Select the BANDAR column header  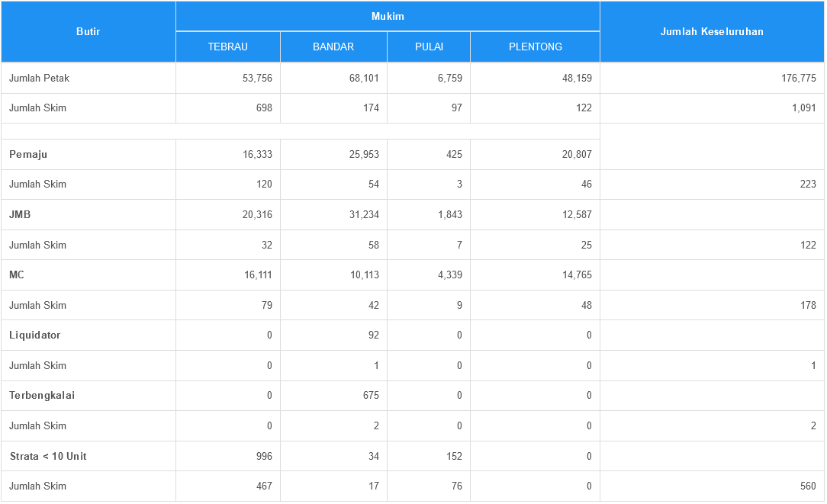(333, 47)
